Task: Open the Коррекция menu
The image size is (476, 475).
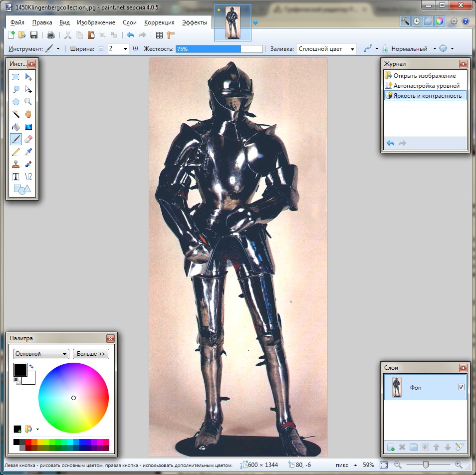Action: [x=159, y=22]
